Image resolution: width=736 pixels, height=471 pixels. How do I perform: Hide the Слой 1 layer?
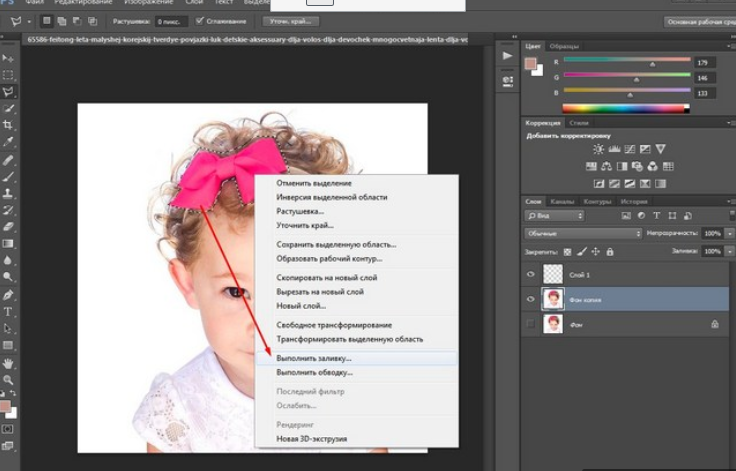point(531,274)
